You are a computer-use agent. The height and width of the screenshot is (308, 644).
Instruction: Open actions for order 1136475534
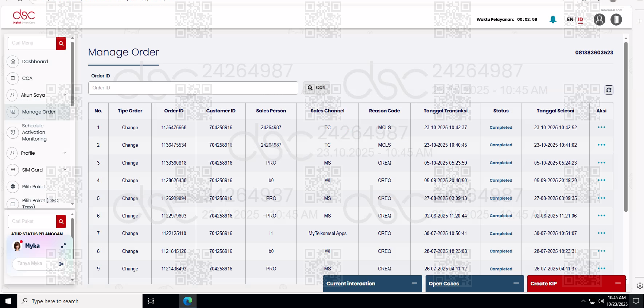pyautogui.click(x=601, y=145)
